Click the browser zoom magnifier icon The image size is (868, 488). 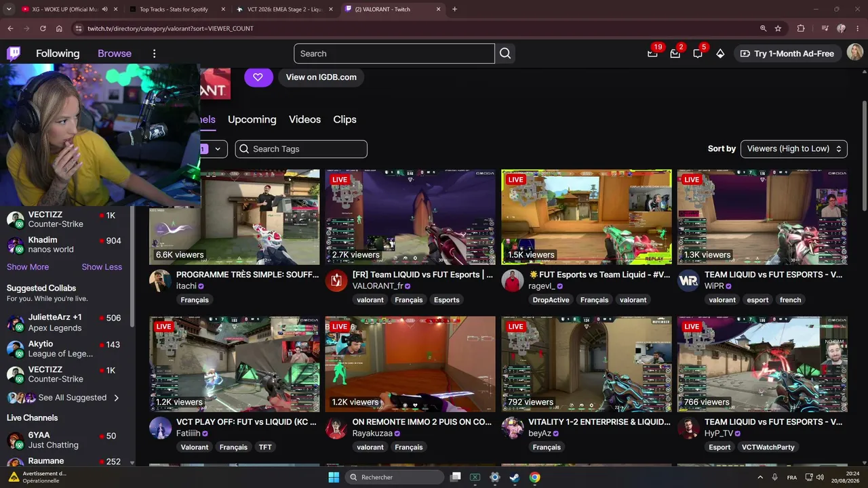(763, 28)
